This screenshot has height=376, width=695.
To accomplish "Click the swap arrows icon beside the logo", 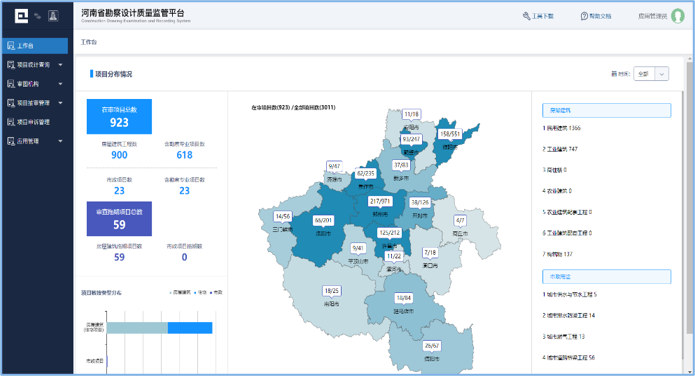I will pyautogui.click(x=38, y=16).
